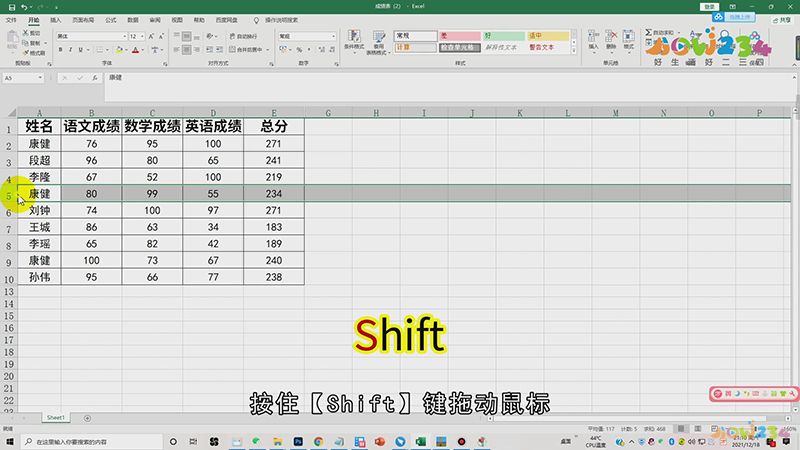This screenshot has height=450, width=800.
Task: Toggle Italic formatting
Action: tap(70, 50)
